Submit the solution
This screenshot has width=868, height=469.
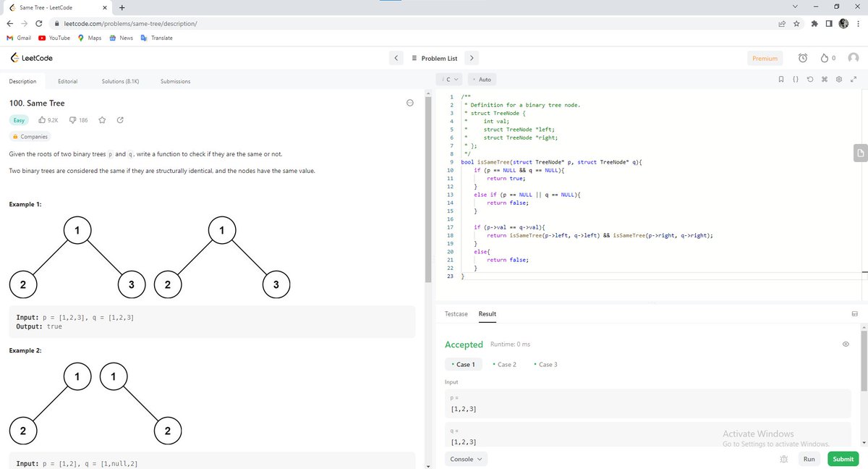[843, 459]
